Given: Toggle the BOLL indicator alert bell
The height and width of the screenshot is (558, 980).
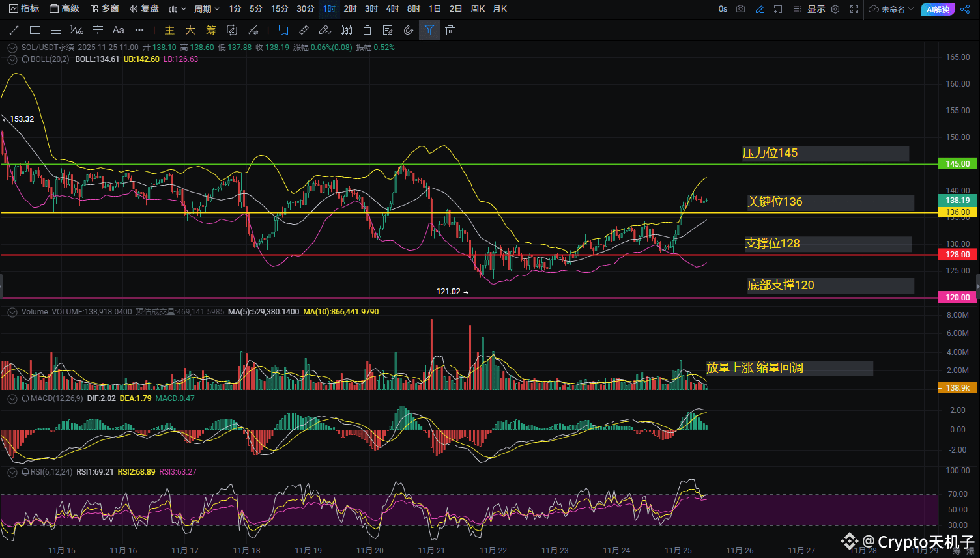Looking at the screenshot, I should [x=25, y=59].
